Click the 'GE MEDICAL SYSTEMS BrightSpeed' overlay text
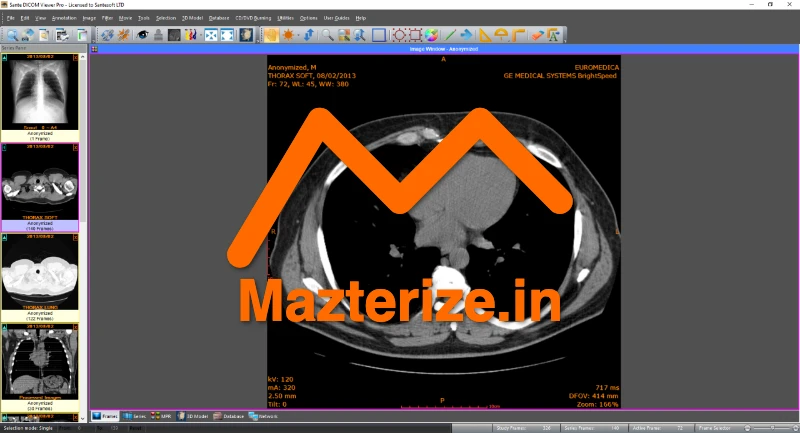Image resolution: width=800 pixels, height=433 pixels. [560, 75]
